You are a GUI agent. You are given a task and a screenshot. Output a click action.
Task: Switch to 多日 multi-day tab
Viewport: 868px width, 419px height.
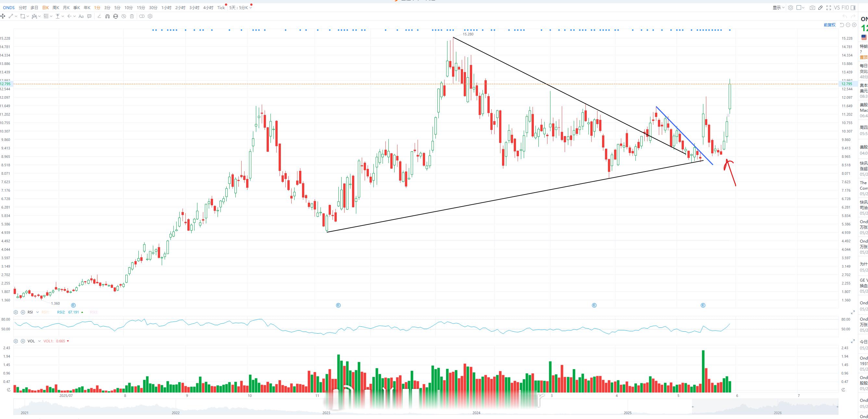pos(34,7)
